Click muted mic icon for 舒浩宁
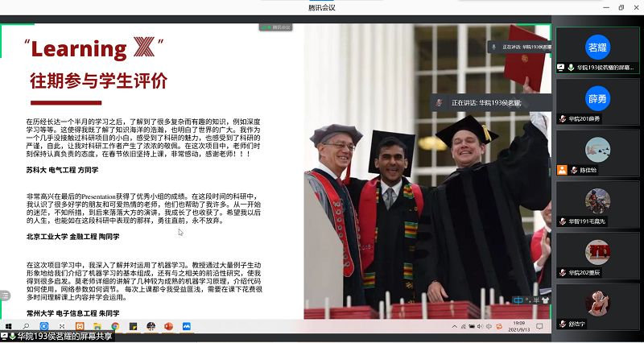The width and height of the screenshot is (644, 343). click(562, 324)
